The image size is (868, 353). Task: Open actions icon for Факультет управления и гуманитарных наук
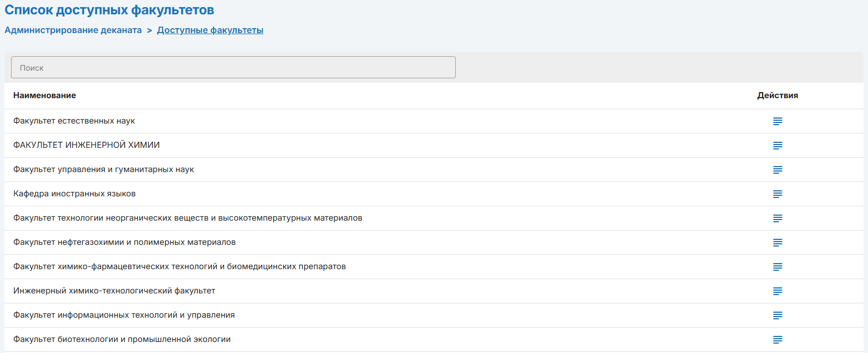778,170
